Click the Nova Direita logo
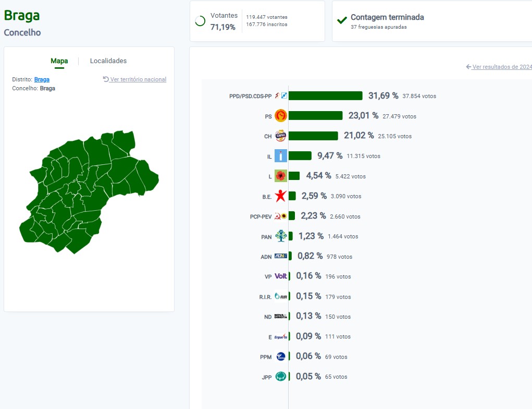The height and width of the screenshot is (409, 532). [280, 316]
